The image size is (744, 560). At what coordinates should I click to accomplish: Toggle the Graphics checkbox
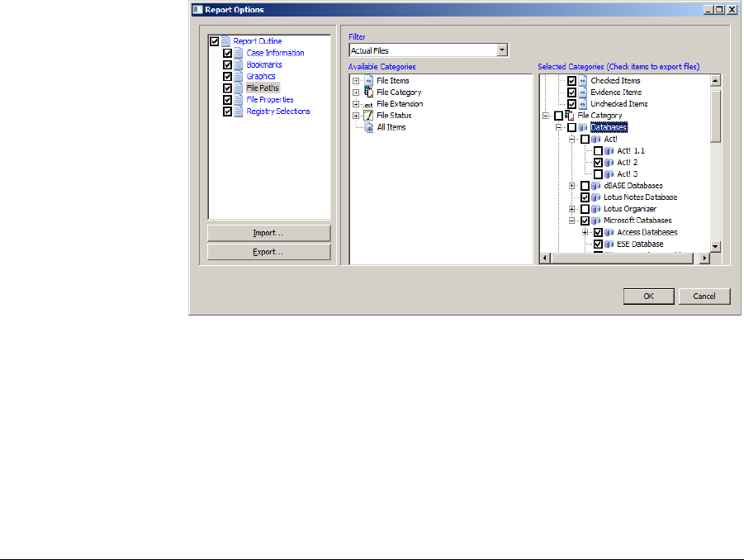point(227,77)
